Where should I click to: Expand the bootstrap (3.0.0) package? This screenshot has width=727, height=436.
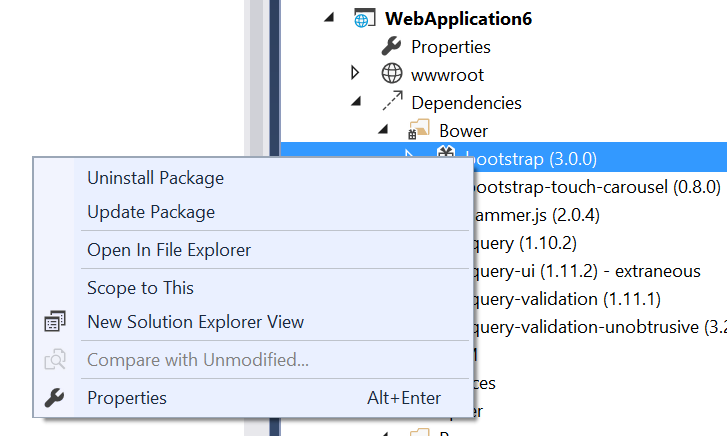coord(409,153)
